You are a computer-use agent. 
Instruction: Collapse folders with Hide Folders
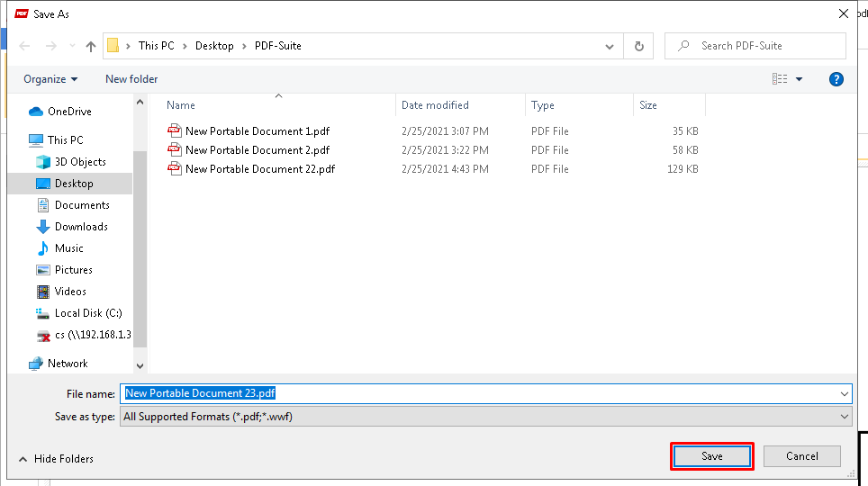point(56,459)
